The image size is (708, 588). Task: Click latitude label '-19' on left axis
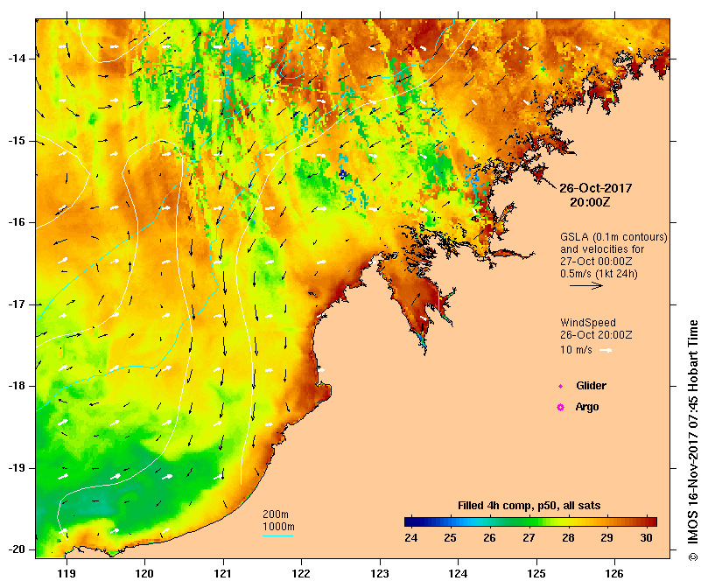[18, 468]
